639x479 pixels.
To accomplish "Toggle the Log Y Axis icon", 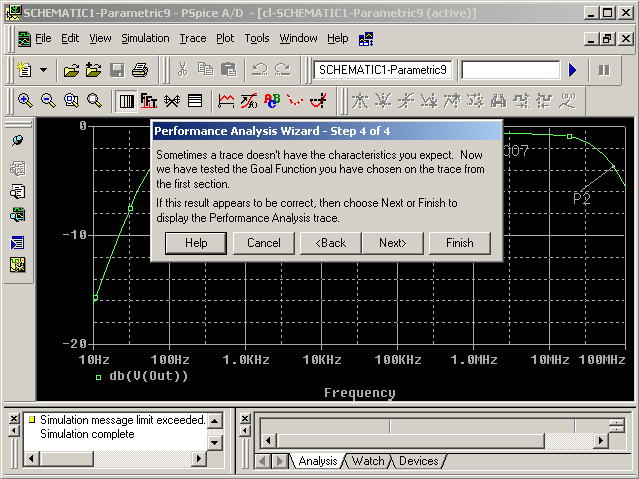I will point(195,100).
